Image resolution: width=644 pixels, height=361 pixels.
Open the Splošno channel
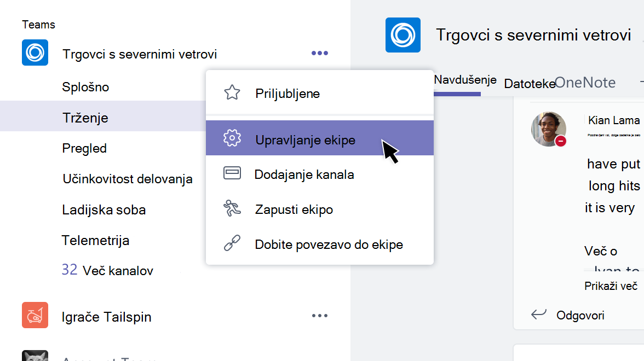(x=85, y=87)
